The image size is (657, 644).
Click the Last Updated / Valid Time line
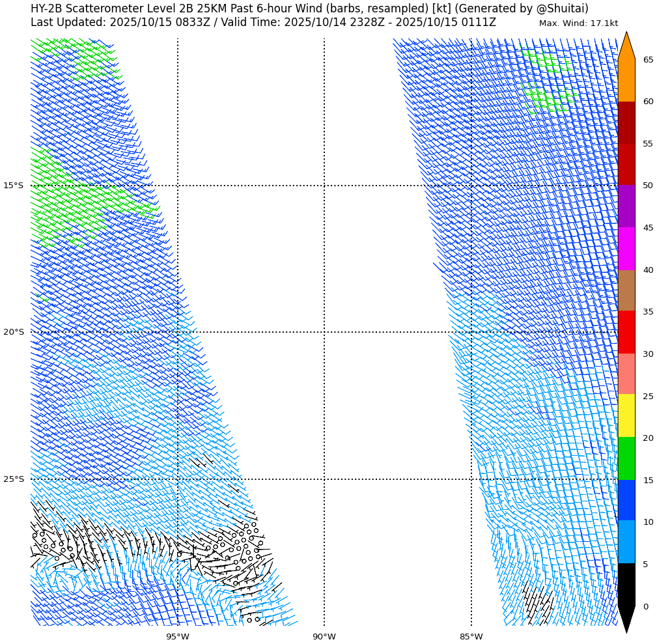[263, 23]
